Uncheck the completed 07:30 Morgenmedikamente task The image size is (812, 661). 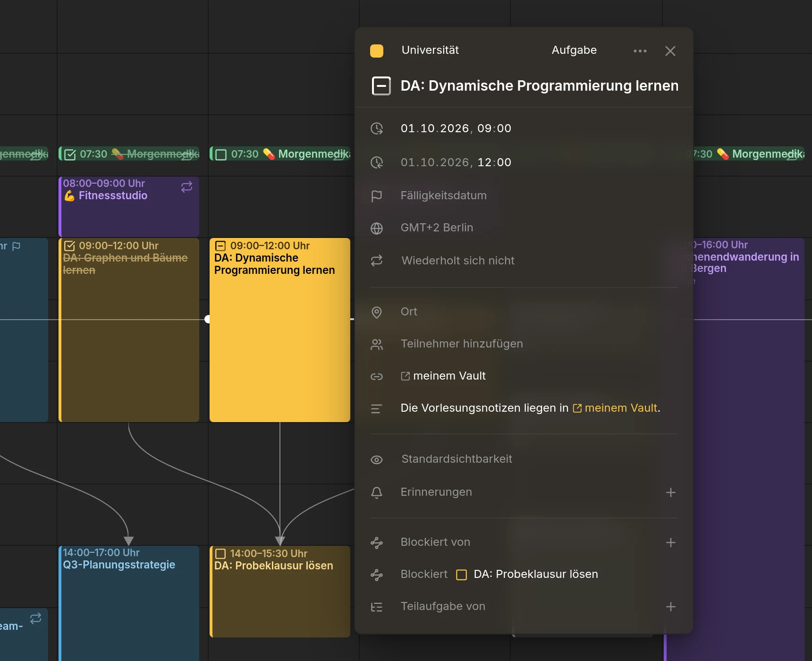[70, 154]
